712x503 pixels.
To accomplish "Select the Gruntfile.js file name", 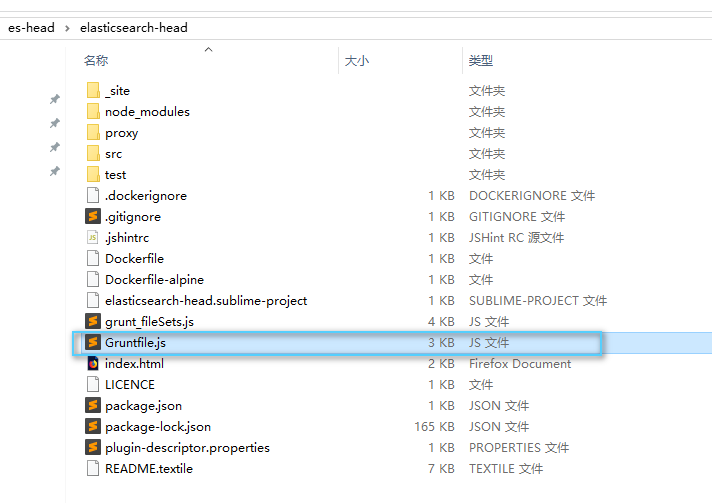I will [135, 342].
